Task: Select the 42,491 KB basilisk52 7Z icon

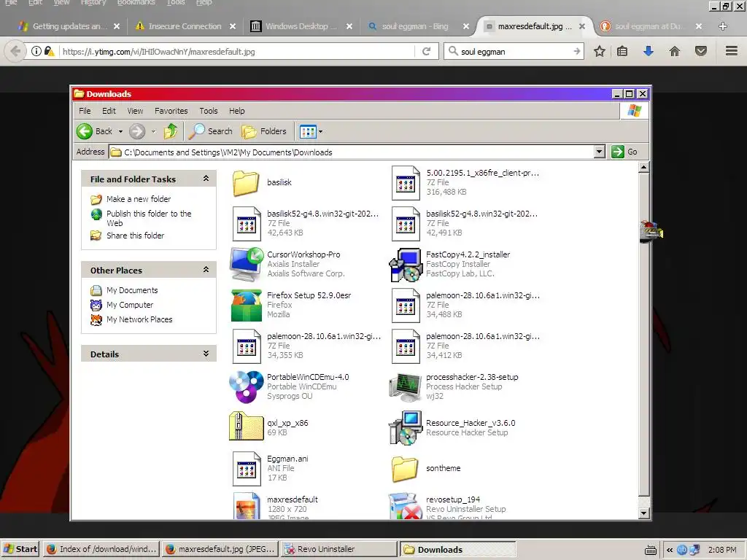Action: point(406,223)
